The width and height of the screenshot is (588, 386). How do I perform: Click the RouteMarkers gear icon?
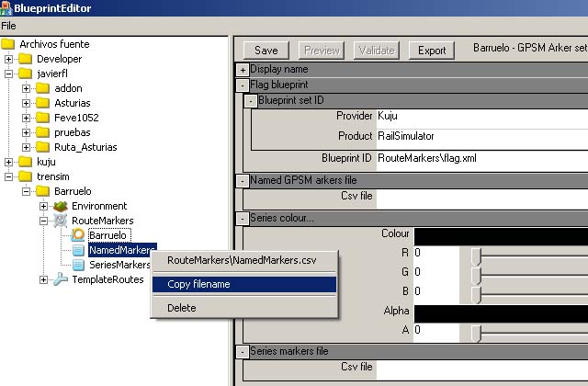pyautogui.click(x=61, y=221)
